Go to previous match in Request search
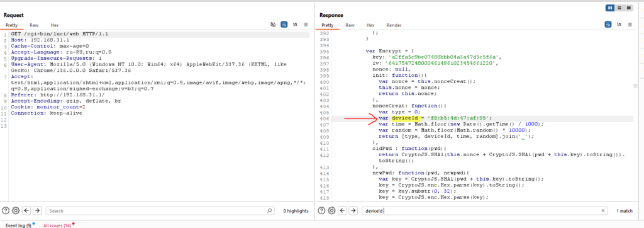 click(x=26, y=211)
